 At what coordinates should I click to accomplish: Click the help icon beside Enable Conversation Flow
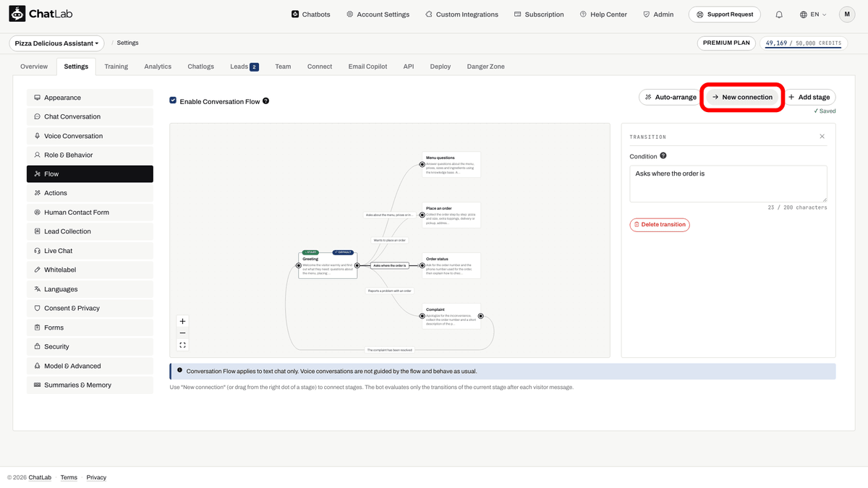265,101
